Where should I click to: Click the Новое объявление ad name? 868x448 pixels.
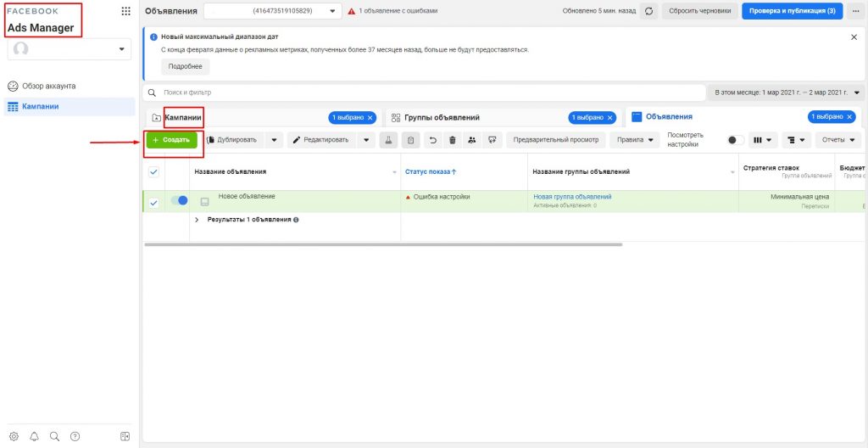247,196
